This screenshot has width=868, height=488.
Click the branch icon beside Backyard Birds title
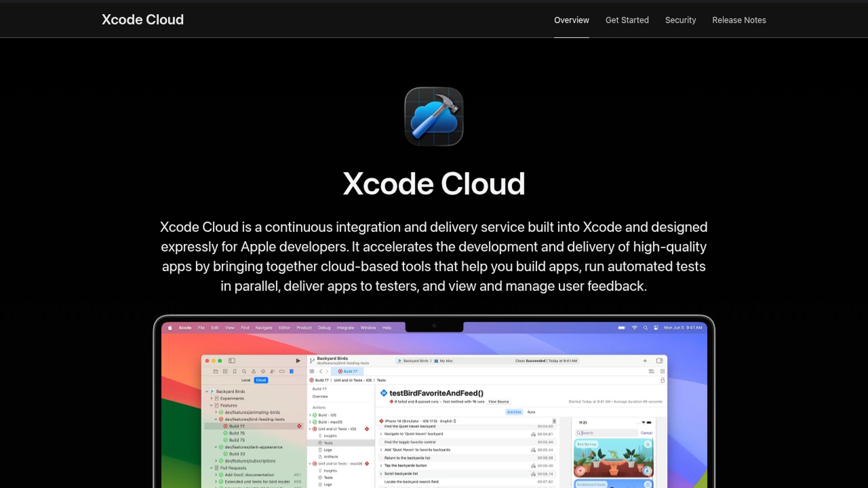(x=312, y=361)
